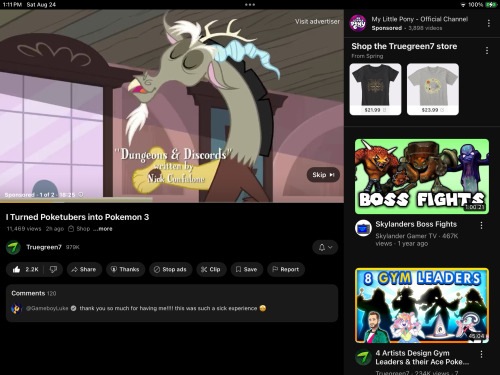The image size is (500, 375).
Task: Open options for 4 Artists Design Gym Leaders
Action: (481, 354)
